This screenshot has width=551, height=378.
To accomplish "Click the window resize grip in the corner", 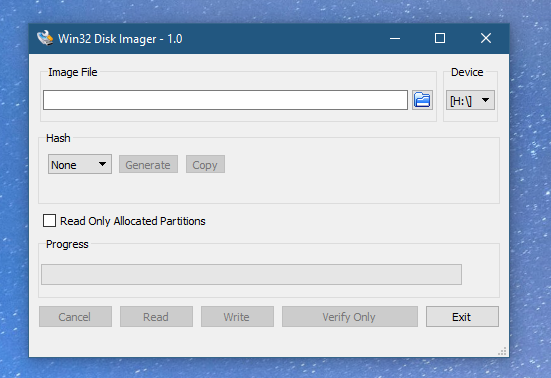I will 503,351.
